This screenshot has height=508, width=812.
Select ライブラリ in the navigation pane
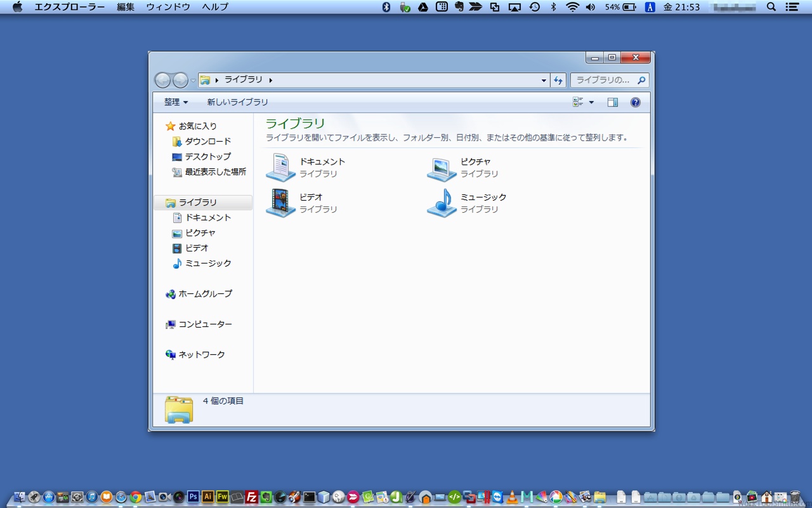tap(203, 203)
